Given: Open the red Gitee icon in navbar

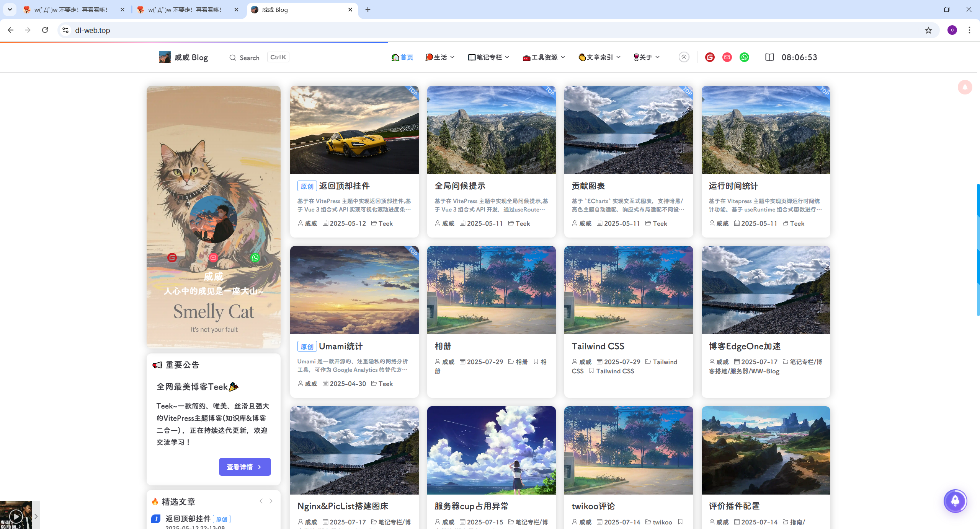Looking at the screenshot, I should point(710,57).
